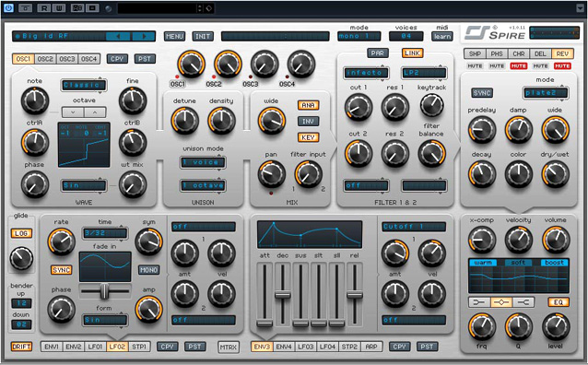Click the density knob in Unison
Viewport: 588px width, 365px height.
[x=221, y=121]
